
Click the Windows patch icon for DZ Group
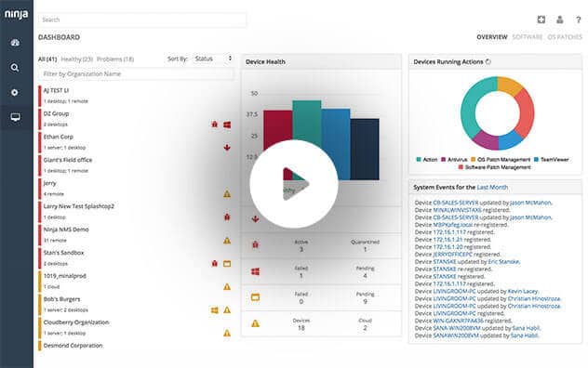pyautogui.click(x=227, y=125)
